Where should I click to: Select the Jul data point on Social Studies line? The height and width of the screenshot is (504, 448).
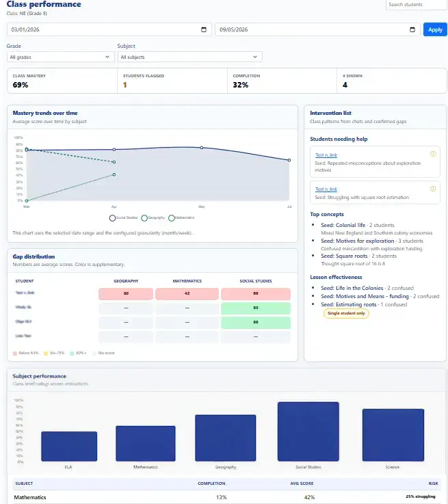coord(289,160)
